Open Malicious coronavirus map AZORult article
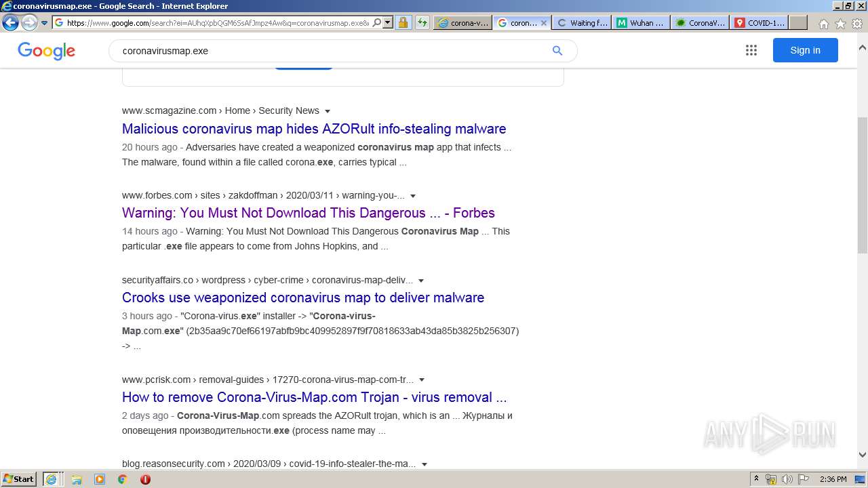The height and width of the screenshot is (488, 868). (314, 129)
